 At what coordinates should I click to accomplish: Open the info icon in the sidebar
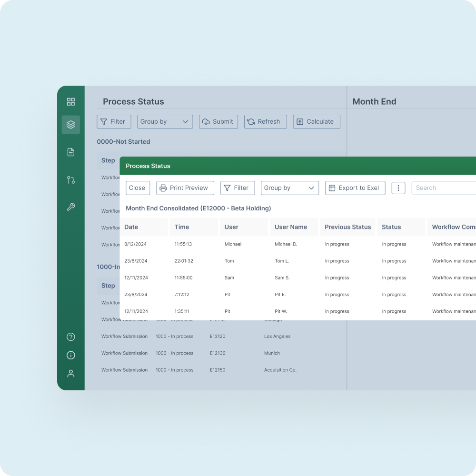(x=70, y=355)
